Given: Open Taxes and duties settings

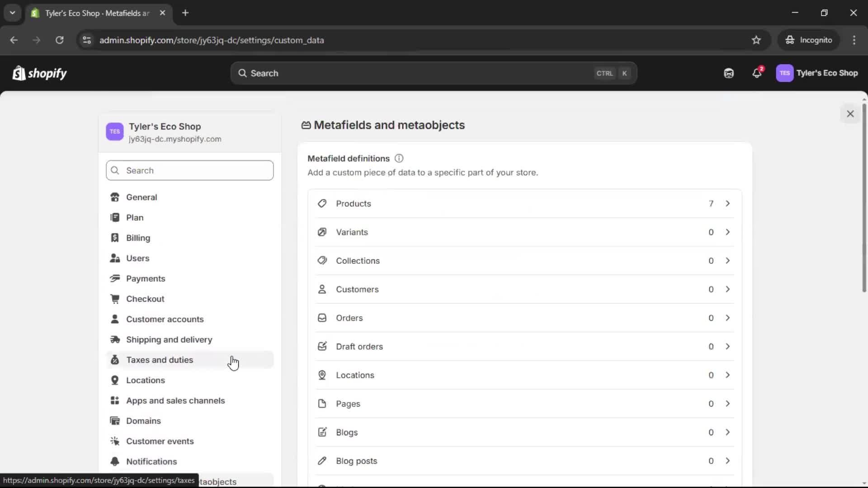Looking at the screenshot, I should (160, 360).
